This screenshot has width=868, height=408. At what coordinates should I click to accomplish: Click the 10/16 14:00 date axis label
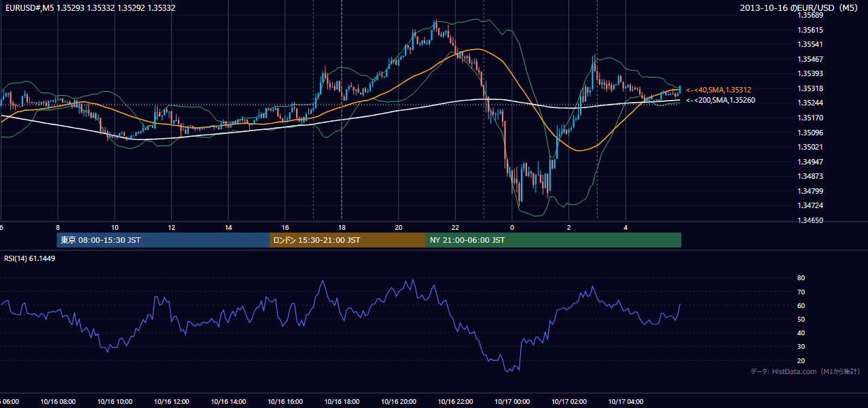pos(228,402)
